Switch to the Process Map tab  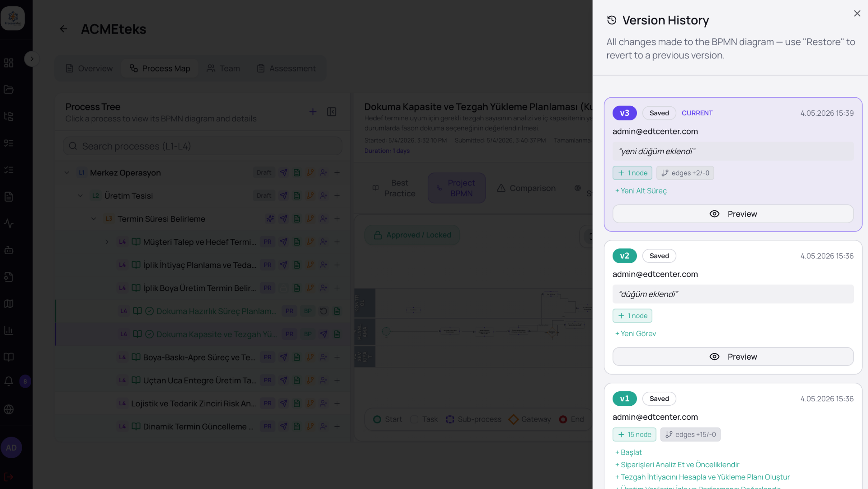pos(160,68)
